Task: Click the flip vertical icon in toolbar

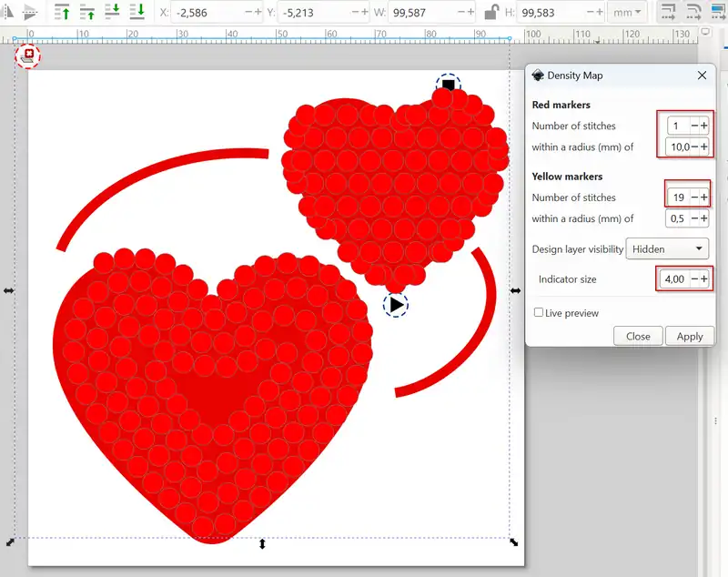Action: pos(30,12)
